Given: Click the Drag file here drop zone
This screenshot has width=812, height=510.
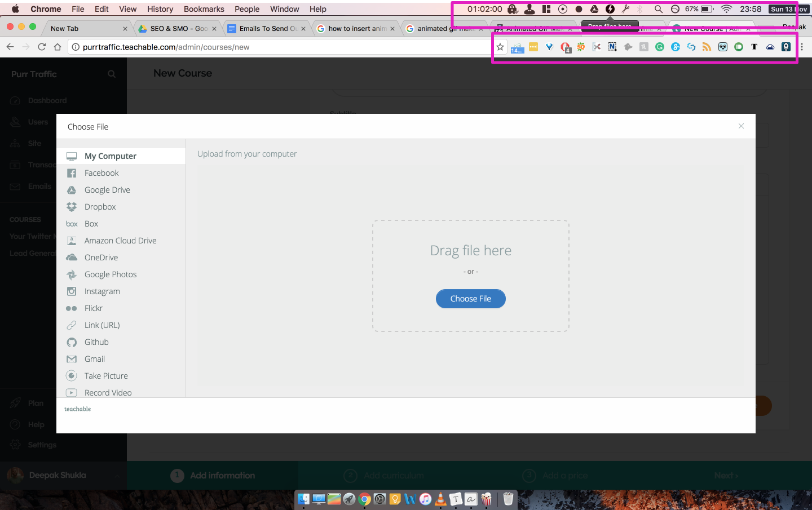Looking at the screenshot, I should click(471, 276).
